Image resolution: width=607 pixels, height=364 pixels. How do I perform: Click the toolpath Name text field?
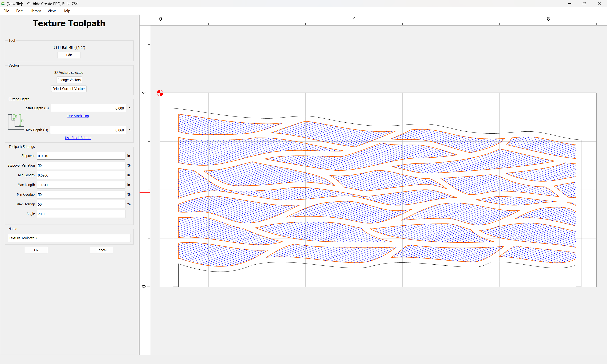[69, 238]
